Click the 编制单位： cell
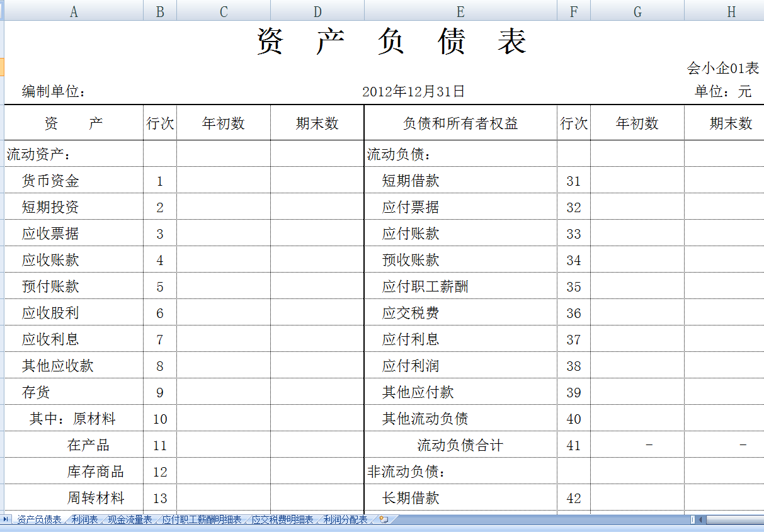This screenshot has width=764, height=532. [x=54, y=92]
